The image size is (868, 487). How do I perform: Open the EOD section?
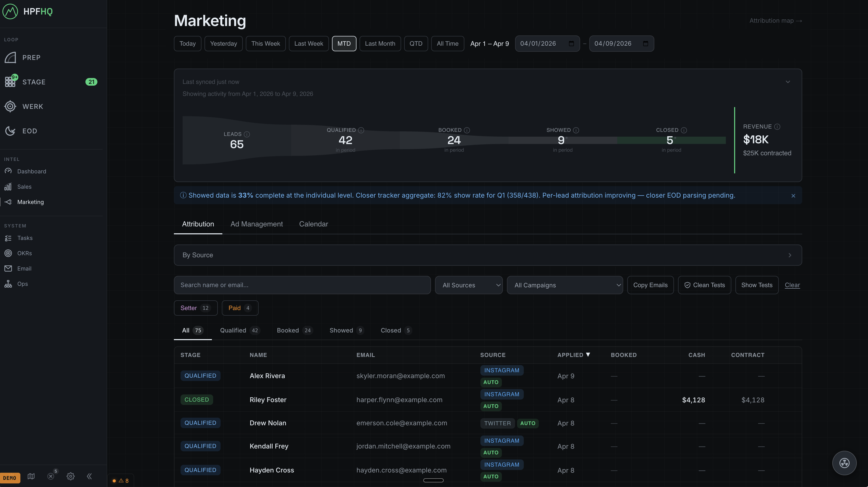pyautogui.click(x=30, y=131)
